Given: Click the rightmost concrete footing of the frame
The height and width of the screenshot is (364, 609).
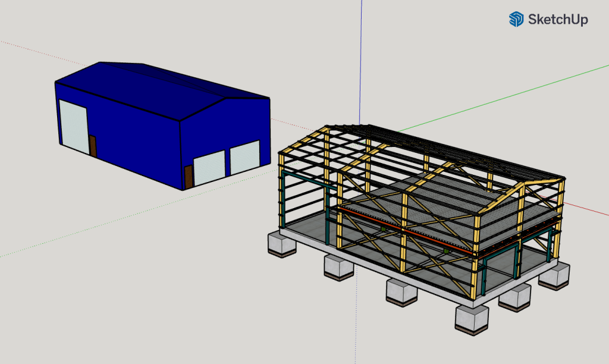Looking at the screenshot, I should (554, 277).
